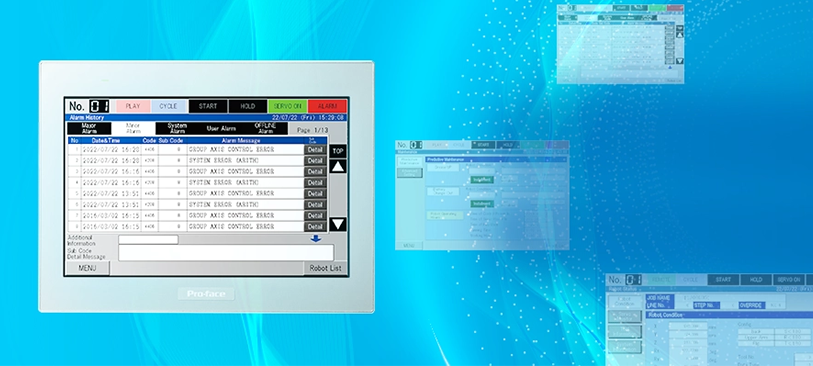Viewport: 813px width, 366px height.
Task: Click the white up arrow scroll icon
Action: (338, 166)
